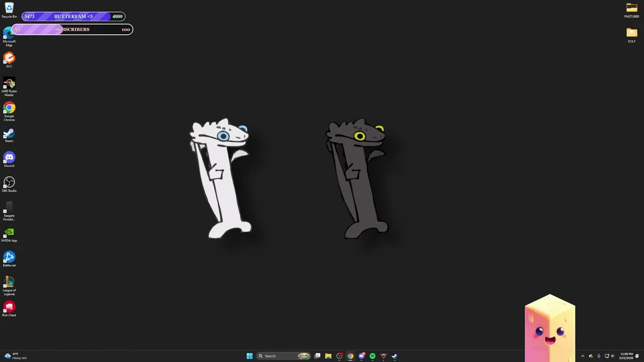Open Task View from the taskbar
644x362 pixels.
[317, 356]
